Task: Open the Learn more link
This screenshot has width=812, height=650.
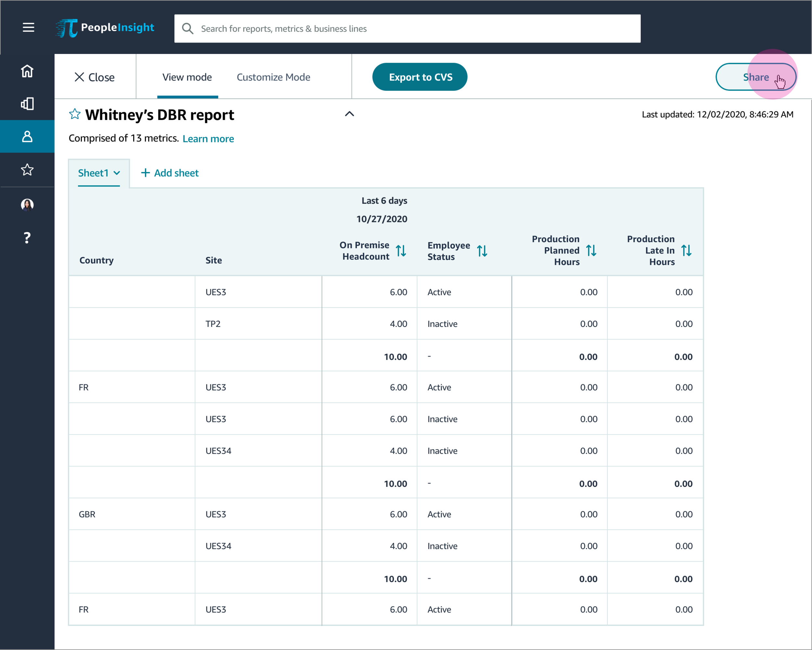Action: (208, 139)
